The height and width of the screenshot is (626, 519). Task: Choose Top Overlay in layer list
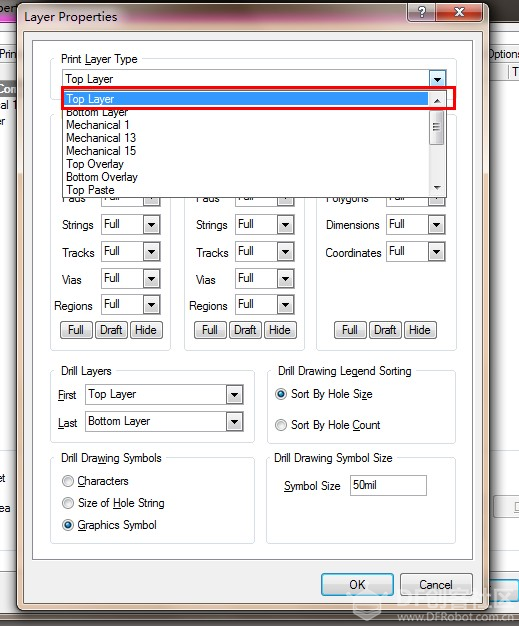(x=95, y=164)
